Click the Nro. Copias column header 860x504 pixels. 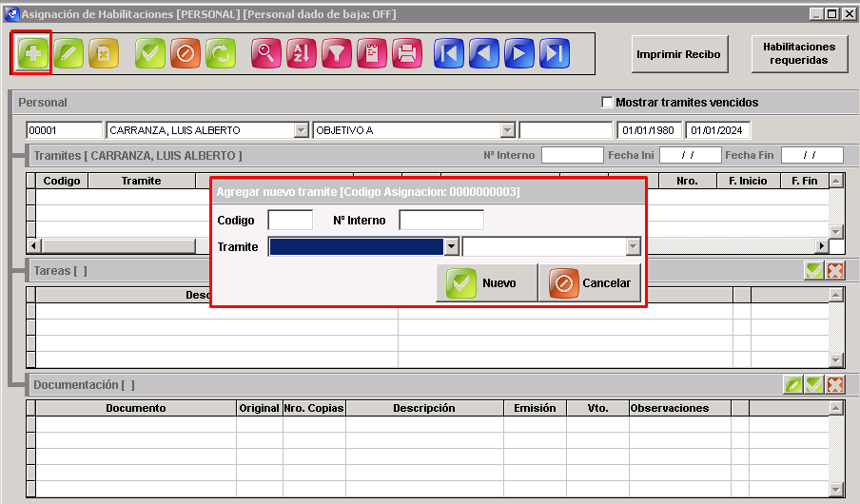314,408
